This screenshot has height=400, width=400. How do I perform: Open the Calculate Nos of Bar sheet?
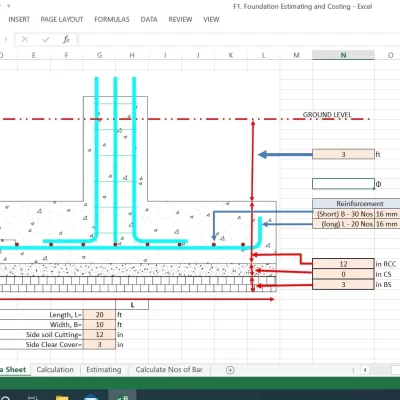click(x=169, y=369)
